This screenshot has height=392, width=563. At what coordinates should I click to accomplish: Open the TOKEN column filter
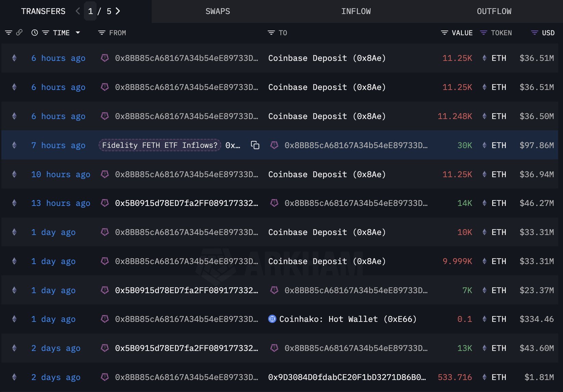(484, 33)
